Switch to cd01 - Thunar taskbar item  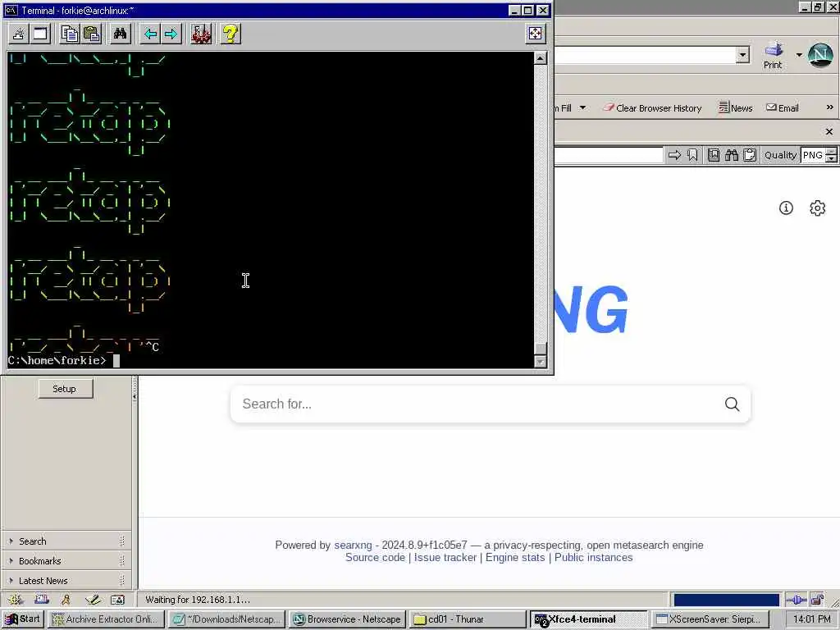(468, 619)
